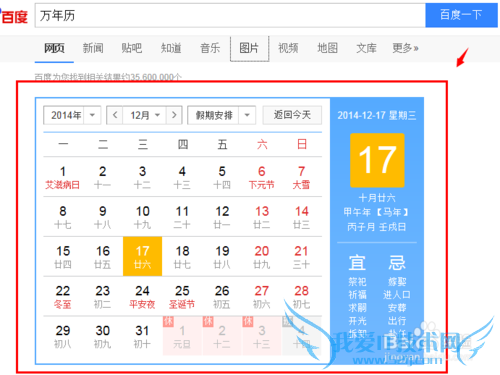The height and width of the screenshot is (375, 500).
Task: Click the 甲午年【马年】 text
Action: tap(376, 212)
